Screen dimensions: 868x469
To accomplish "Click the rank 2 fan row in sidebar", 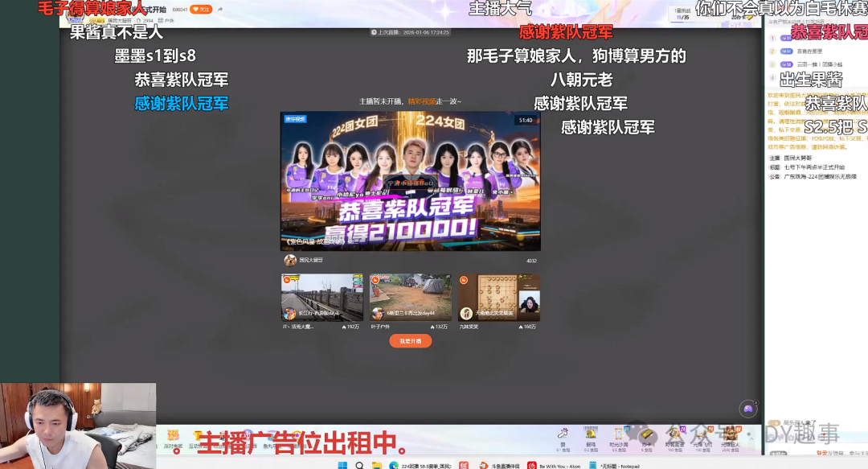I will [815, 51].
